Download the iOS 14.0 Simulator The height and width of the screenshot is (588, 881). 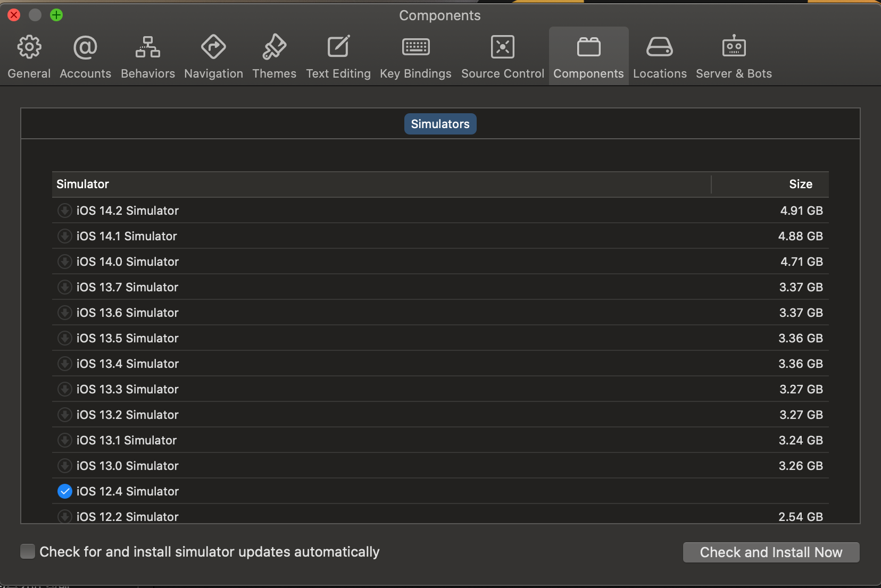coord(65,262)
